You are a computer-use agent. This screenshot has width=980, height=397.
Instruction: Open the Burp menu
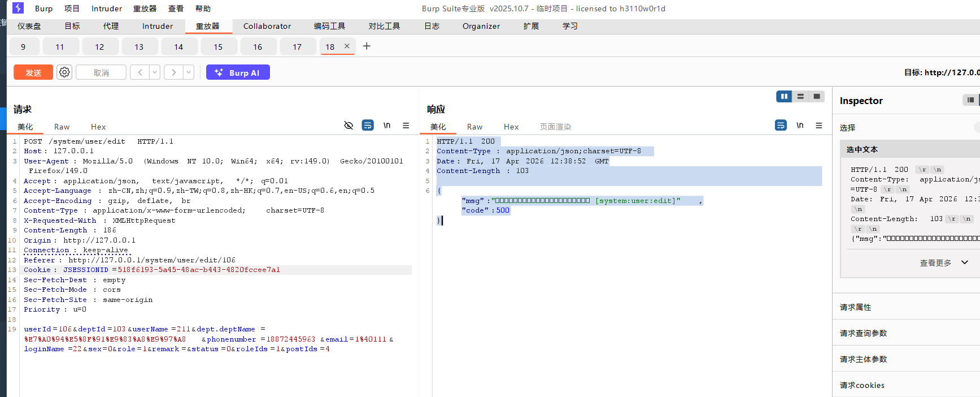[43, 8]
